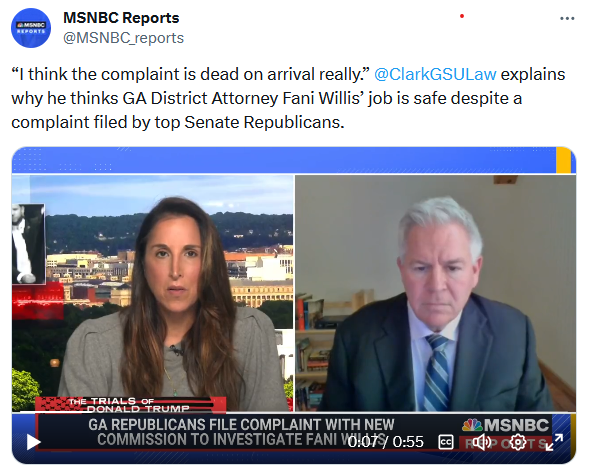Click the Trials of Donald Trump graphic
This screenshot has height=473, width=593.
(130, 405)
